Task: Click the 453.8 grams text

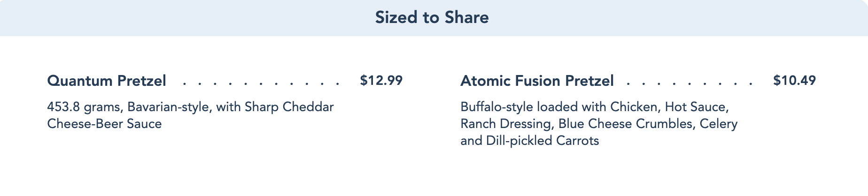Action: 85,107
